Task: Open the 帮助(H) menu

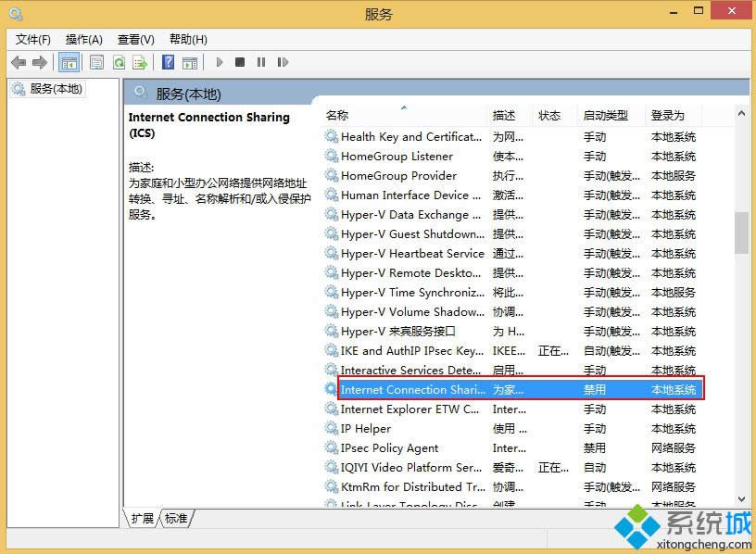Action: [x=188, y=40]
